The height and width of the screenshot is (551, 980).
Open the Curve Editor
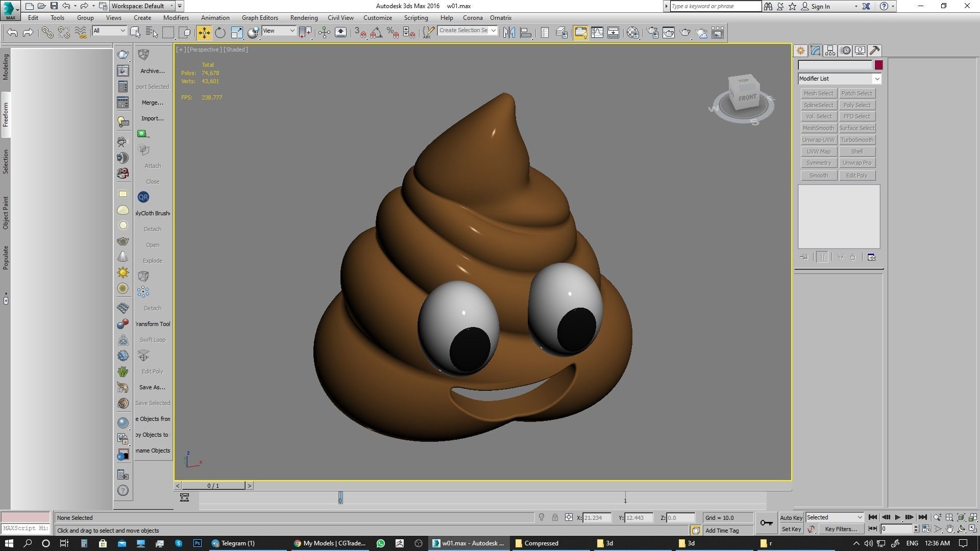click(597, 33)
